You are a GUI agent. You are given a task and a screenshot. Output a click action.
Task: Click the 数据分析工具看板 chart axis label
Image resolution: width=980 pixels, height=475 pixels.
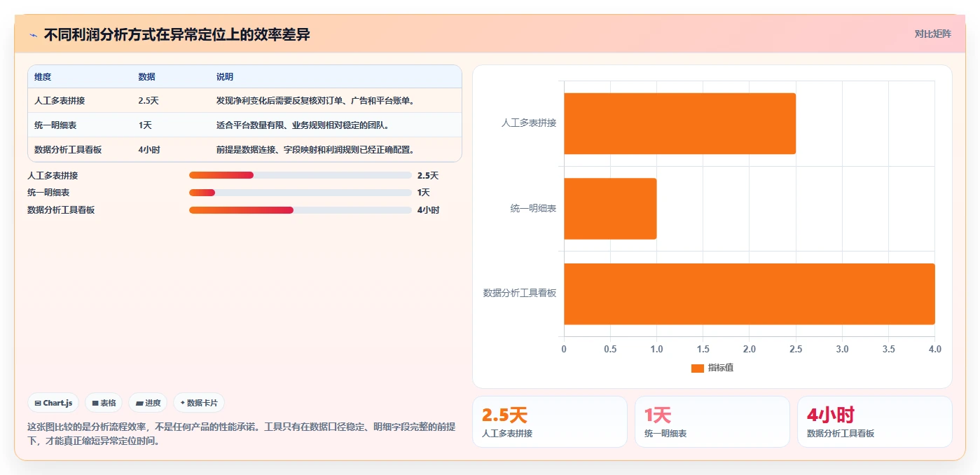(520, 294)
